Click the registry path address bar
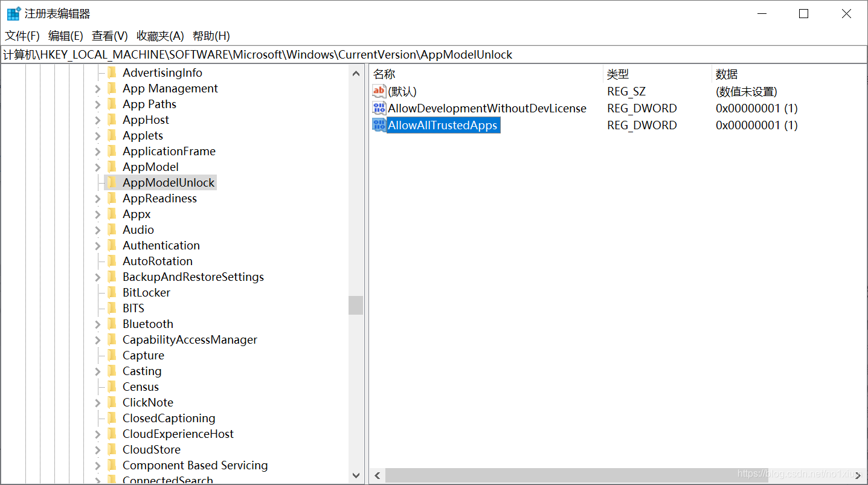Viewport: 868px width, 485px height. pyautogui.click(x=434, y=54)
